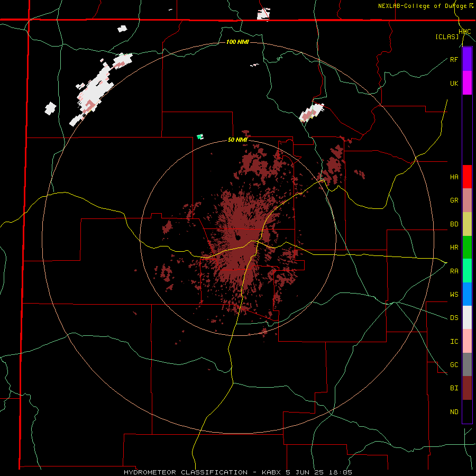Image resolution: width=476 pixels, height=476 pixels.
Task: Click the 'HR' legend label
Action: click(454, 248)
